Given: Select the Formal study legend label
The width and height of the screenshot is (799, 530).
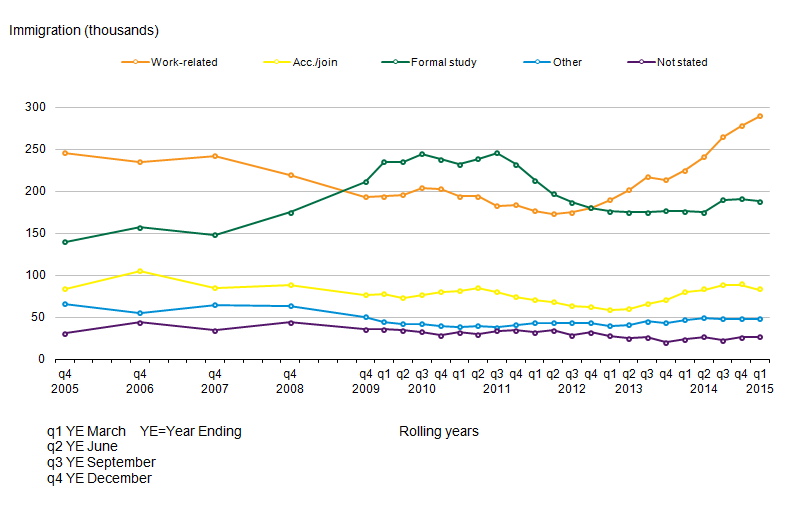Looking at the screenshot, I should (x=443, y=62).
